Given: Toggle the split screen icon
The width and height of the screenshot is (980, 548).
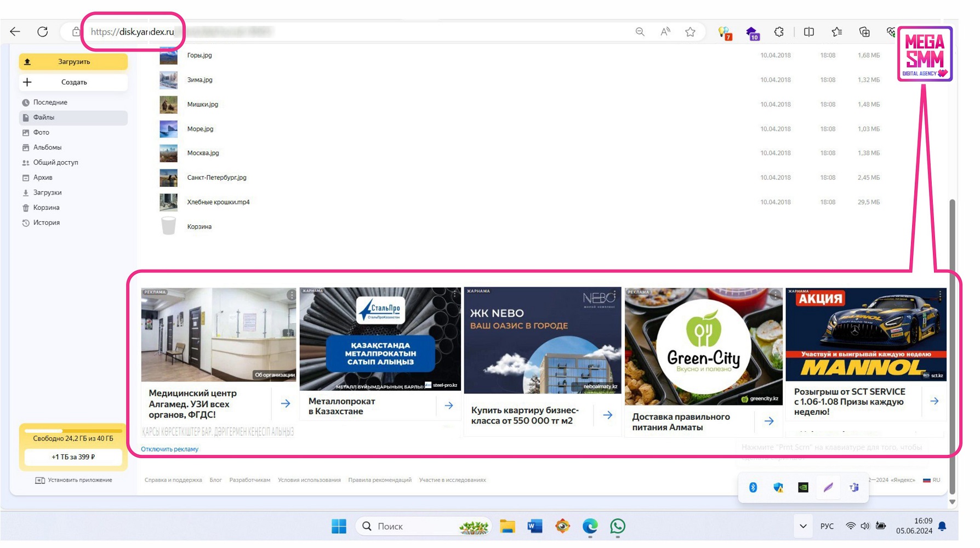Looking at the screenshot, I should 809,32.
